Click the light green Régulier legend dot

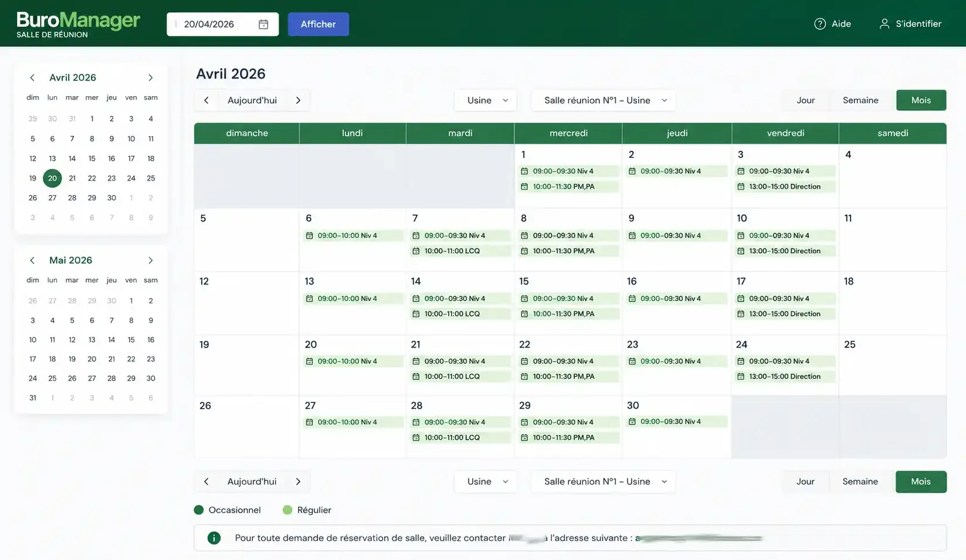coord(287,510)
